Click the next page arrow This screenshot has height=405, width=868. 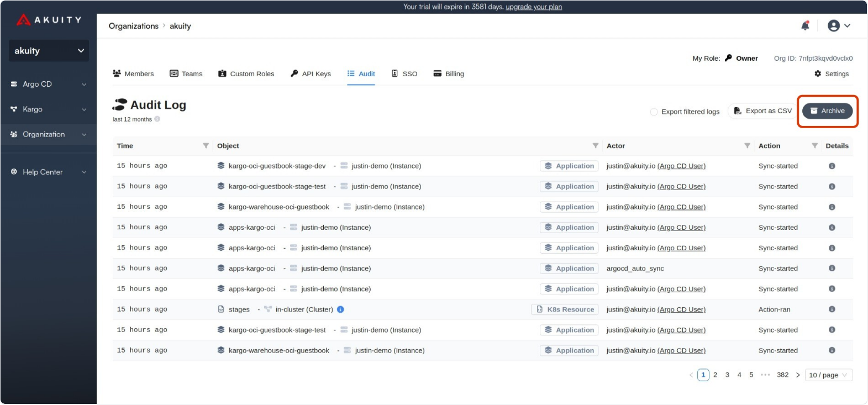[x=798, y=375]
